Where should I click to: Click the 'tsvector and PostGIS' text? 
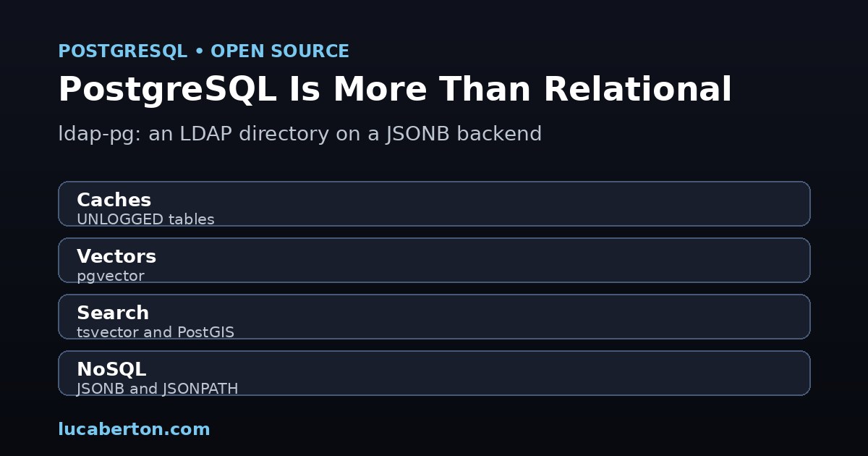(155, 332)
